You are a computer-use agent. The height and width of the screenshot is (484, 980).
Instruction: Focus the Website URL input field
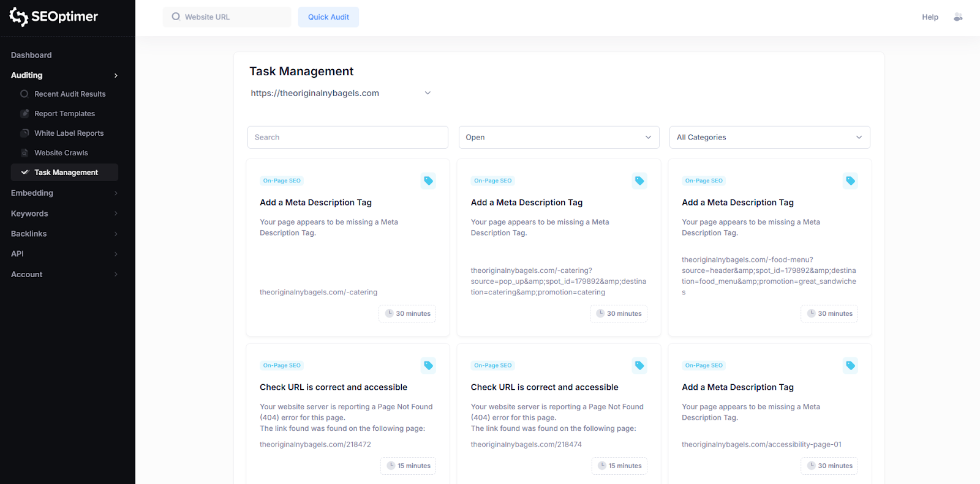point(227,17)
